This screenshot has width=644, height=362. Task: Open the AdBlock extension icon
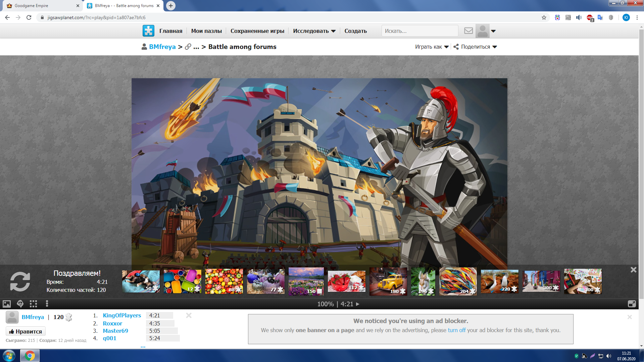pyautogui.click(x=590, y=18)
